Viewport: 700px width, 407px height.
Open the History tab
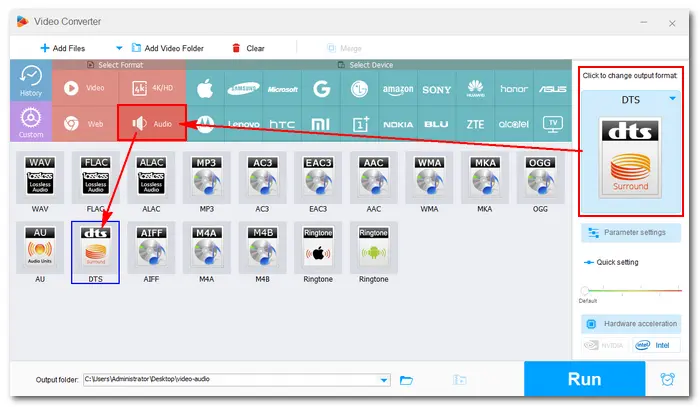[31, 80]
